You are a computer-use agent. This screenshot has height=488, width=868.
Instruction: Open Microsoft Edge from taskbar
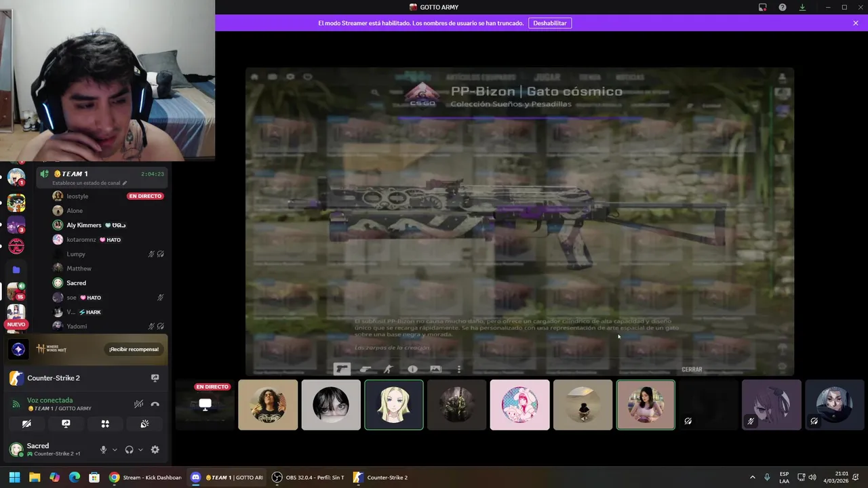(x=75, y=477)
